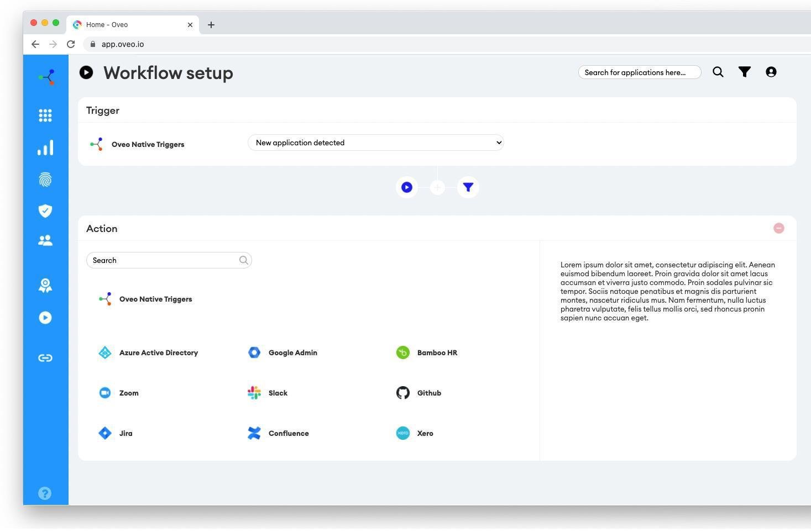This screenshot has height=532, width=811.
Task: Open the apps grid in sidebar
Action: pyautogui.click(x=45, y=115)
